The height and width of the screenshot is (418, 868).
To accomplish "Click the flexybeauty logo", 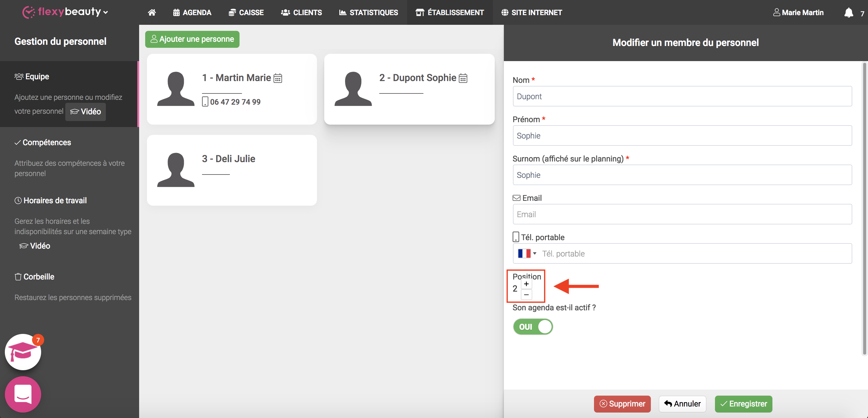I will pos(61,12).
